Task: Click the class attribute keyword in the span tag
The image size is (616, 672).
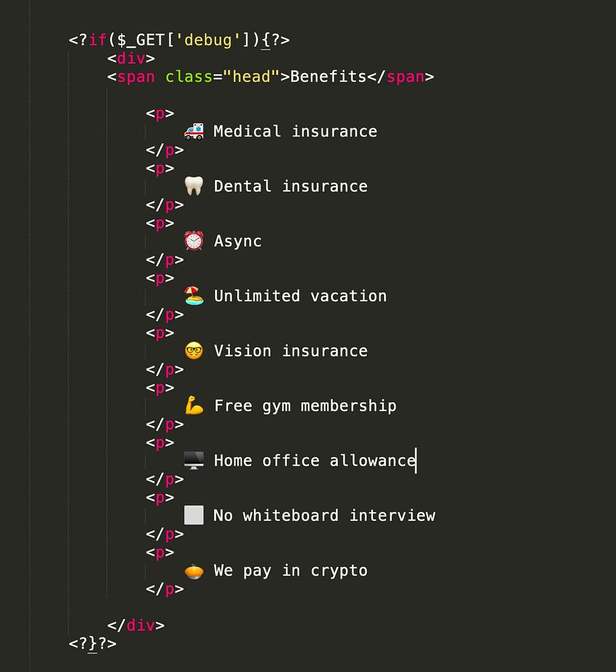Action: (x=189, y=77)
